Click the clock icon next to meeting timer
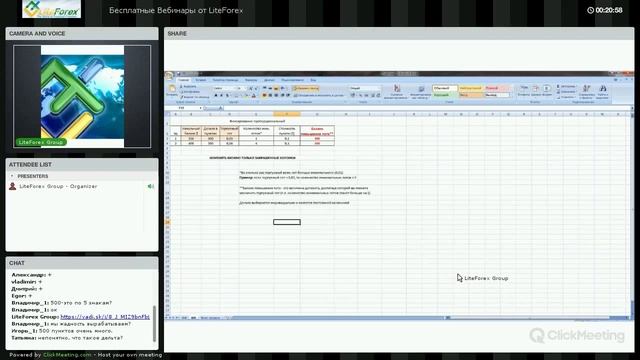The width and height of the screenshot is (640, 360). point(590,10)
